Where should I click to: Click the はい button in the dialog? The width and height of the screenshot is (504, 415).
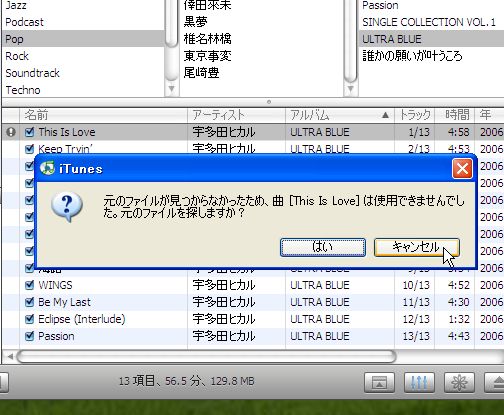point(323,247)
